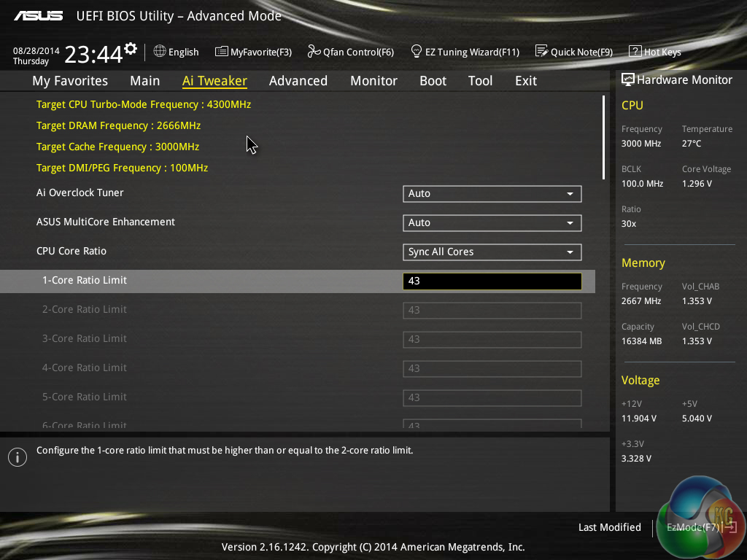Viewport: 747px width, 560px height.
Task: Select the Ai Tweaker tab
Action: 214,81
